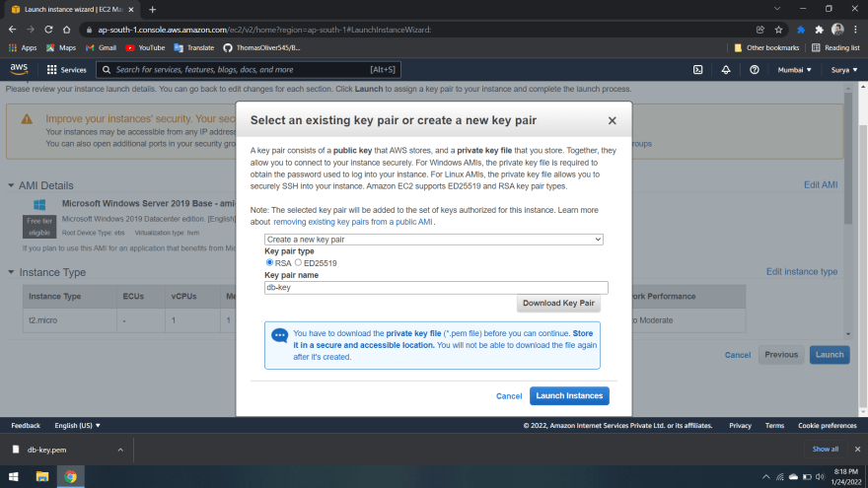This screenshot has width=868, height=488.
Task: Switch to the Launch instance wizard tab
Action: pyautogui.click(x=73, y=10)
